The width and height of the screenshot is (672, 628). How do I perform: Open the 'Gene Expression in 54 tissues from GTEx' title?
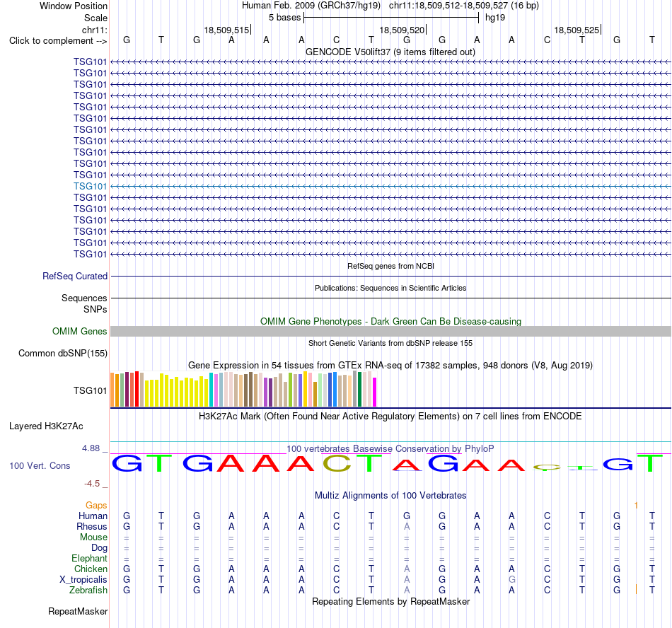click(x=390, y=366)
